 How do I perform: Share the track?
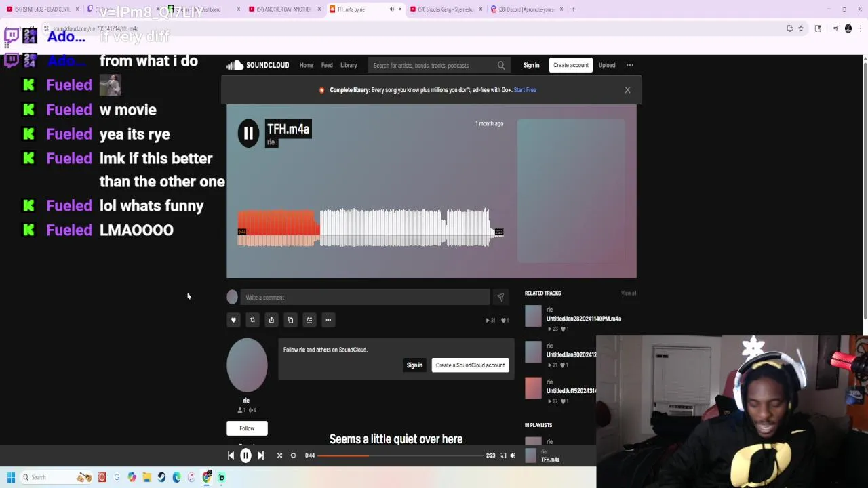click(271, 320)
